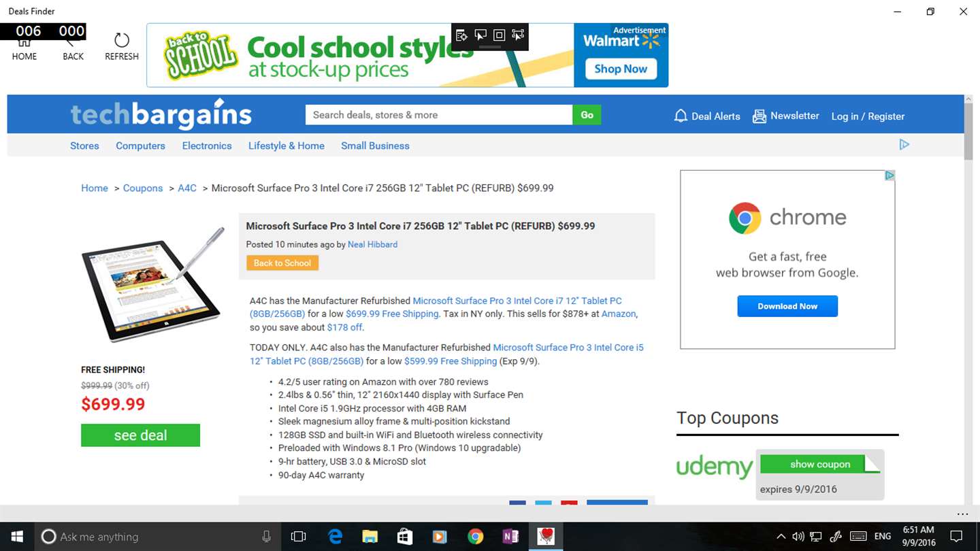Image resolution: width=980 pixels, height=551 pixels.
Task: Click the Refresh icon in the app toolbar
Action: [x=122, y=40]
